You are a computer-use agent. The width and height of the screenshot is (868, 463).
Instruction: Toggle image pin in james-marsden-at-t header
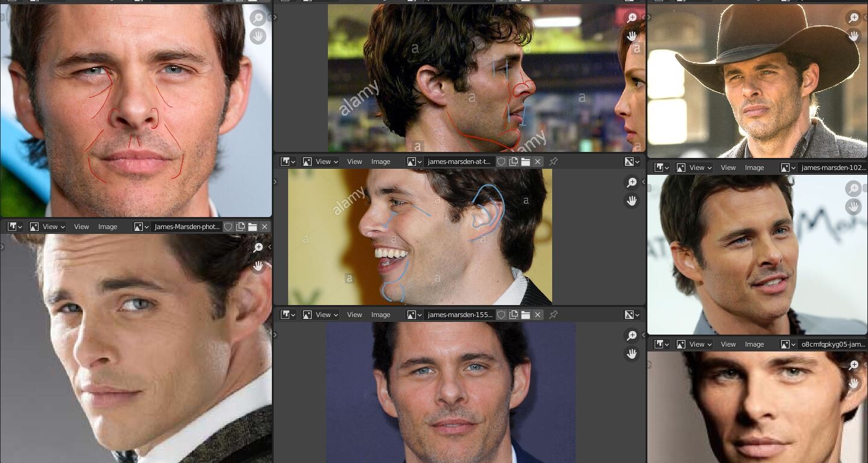point(553,162)
